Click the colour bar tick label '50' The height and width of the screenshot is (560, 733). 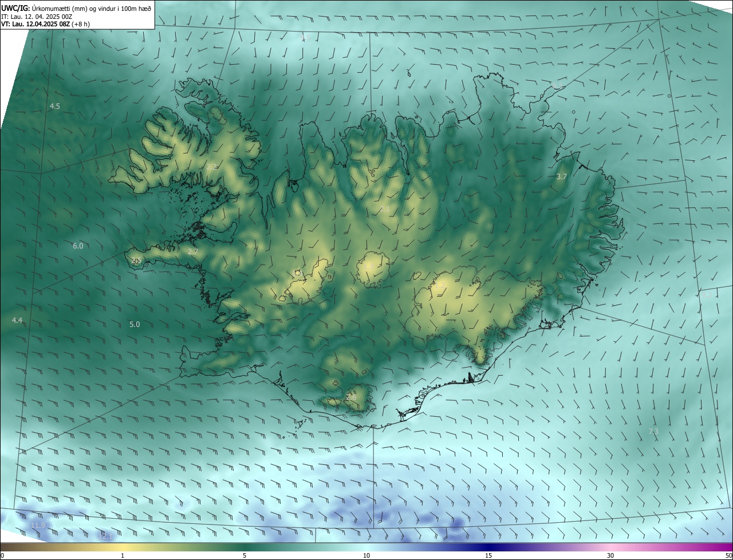tap(728, 555)
